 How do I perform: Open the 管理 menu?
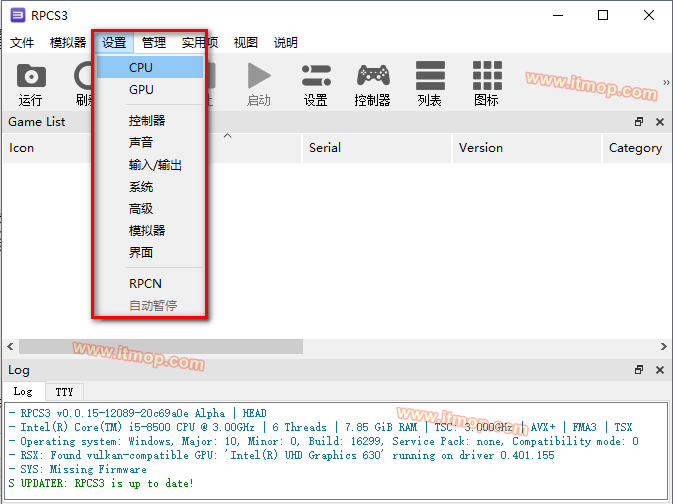pyautogui.click(x=154, y=42)
